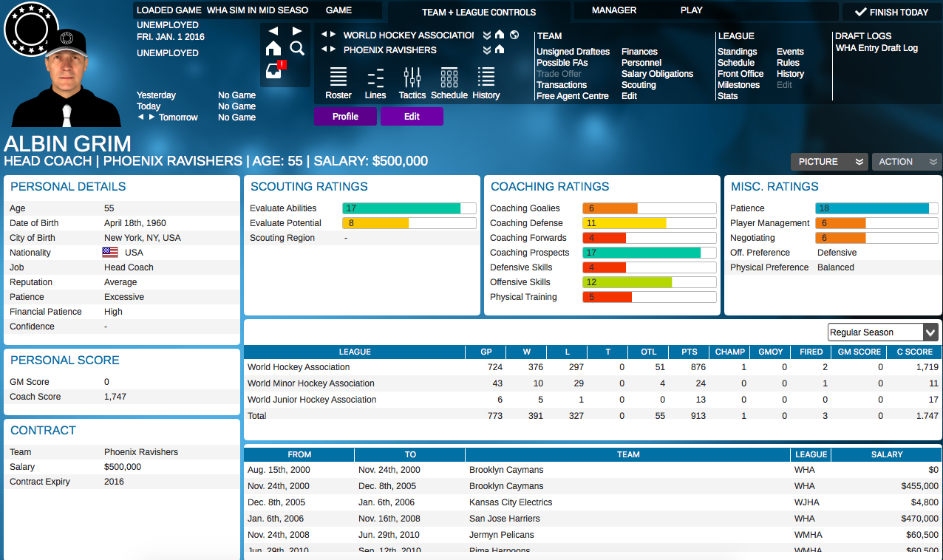Expand the World Hockey Association league dropdown
943x560 pixels.
coord(487,35)
